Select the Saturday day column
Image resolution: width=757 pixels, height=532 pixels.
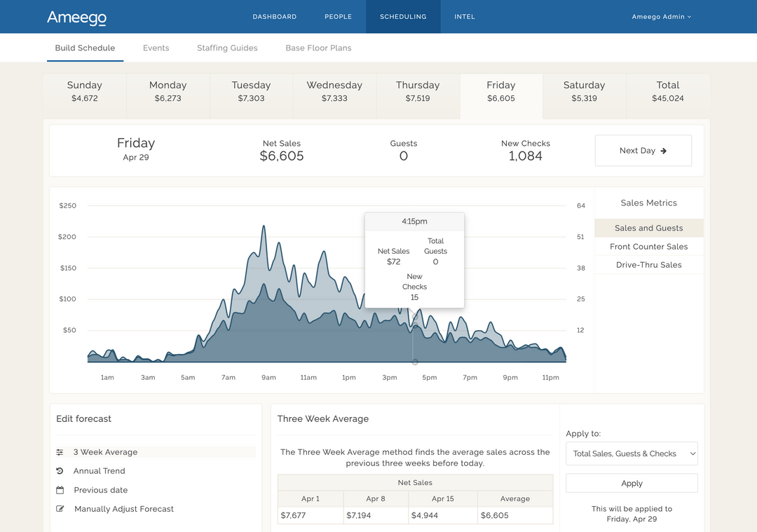[584, 91]
